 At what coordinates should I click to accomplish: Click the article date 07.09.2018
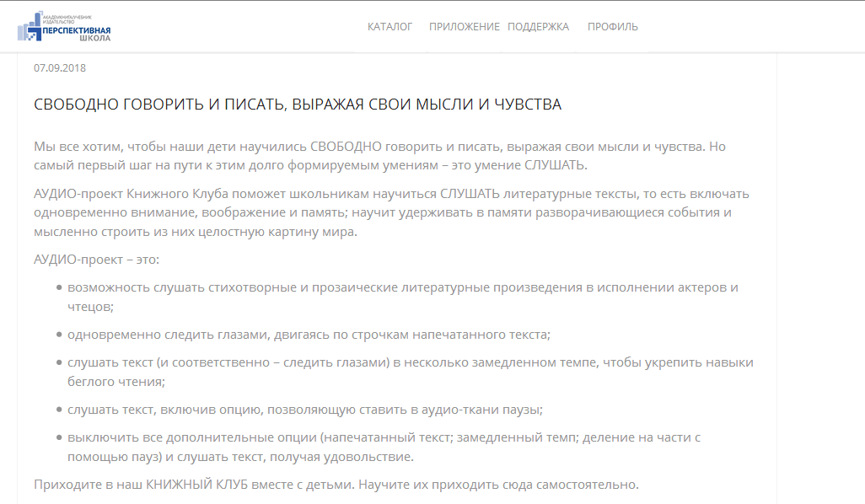tap(60, 68)
